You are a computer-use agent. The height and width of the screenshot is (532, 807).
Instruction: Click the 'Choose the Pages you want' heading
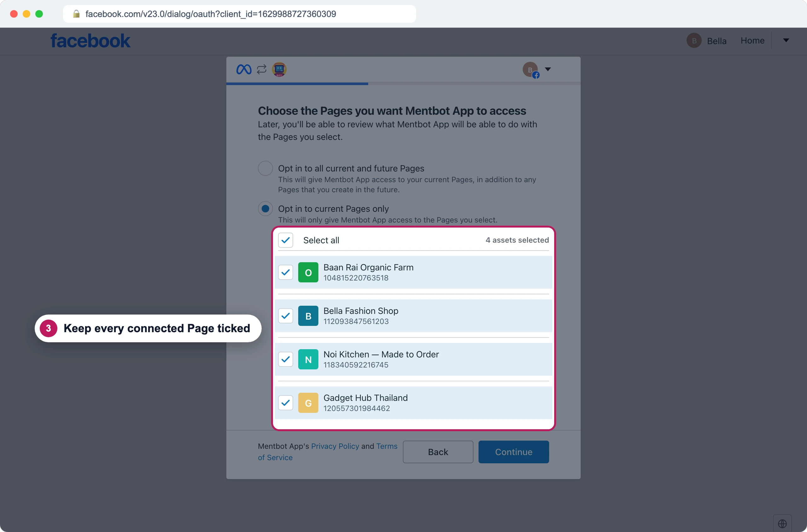[392, 111]
